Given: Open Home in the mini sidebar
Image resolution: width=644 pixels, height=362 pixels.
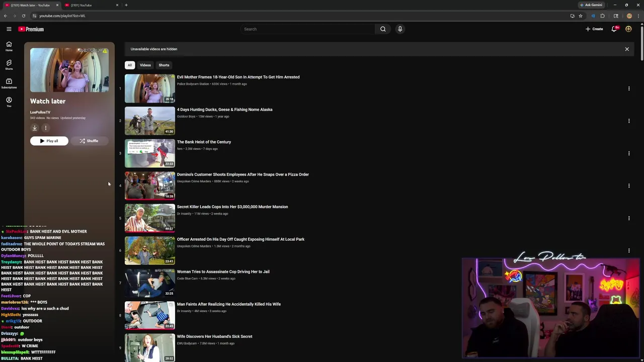Looking at the screenshot, I should pyautogui.click(x=9, y=46).
